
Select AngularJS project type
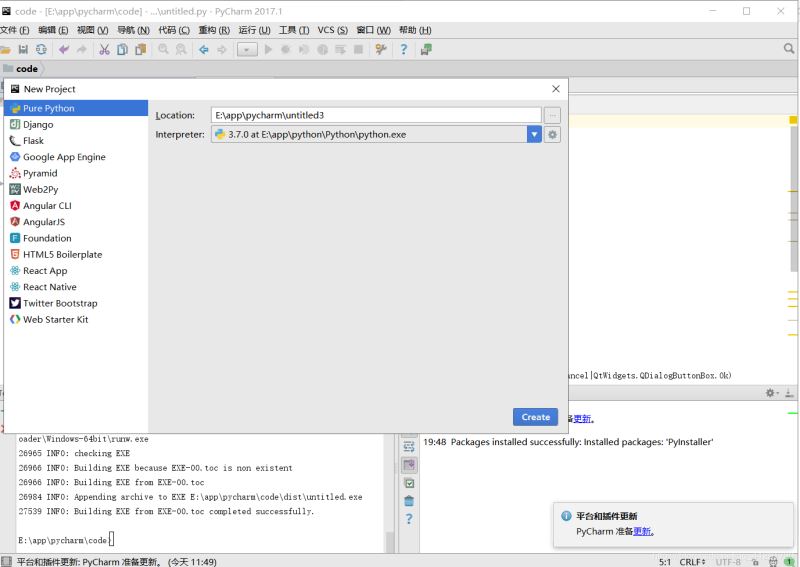(76, 222)
